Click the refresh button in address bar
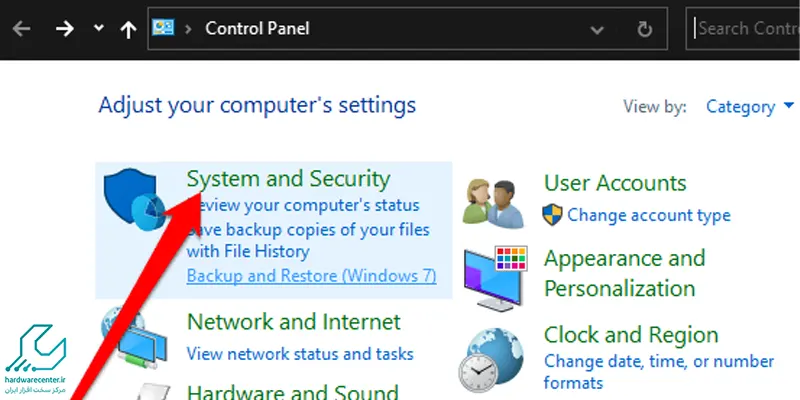The width and height of the screenshot is (800, 400). [x=644, y=29]
